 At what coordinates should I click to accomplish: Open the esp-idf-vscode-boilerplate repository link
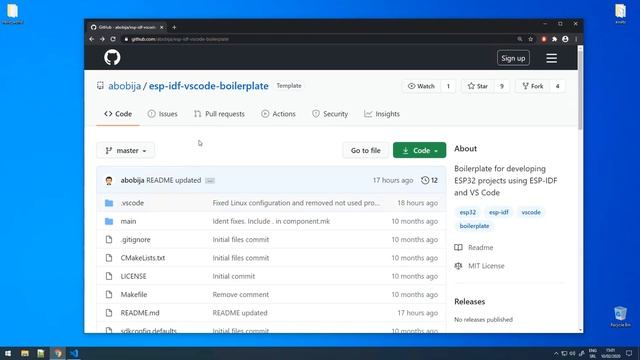click(x=209, y=86)
